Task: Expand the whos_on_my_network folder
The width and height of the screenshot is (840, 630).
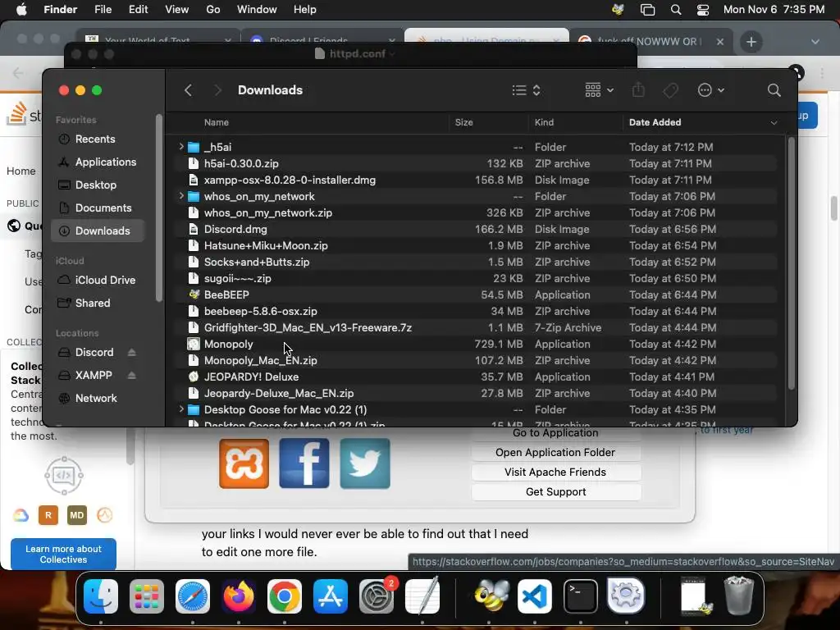Action: click(x=181, y=196)
